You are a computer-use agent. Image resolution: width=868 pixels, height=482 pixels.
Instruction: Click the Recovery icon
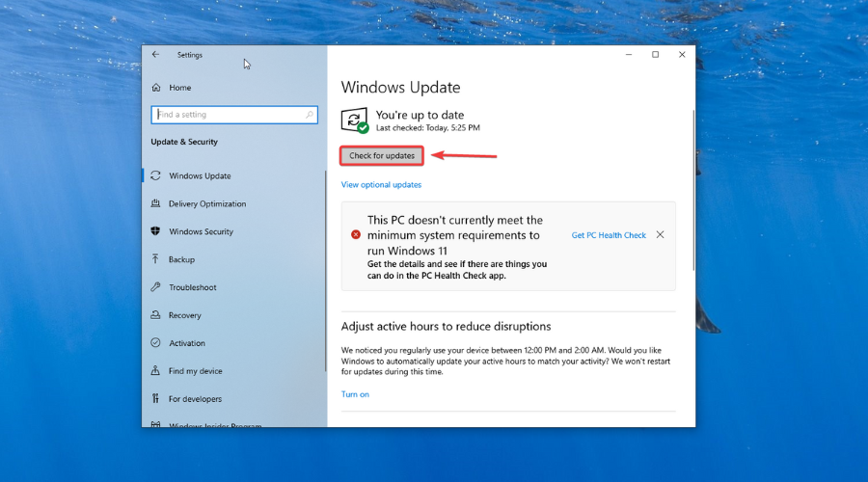pyautogui.click(x=155, y=314)
